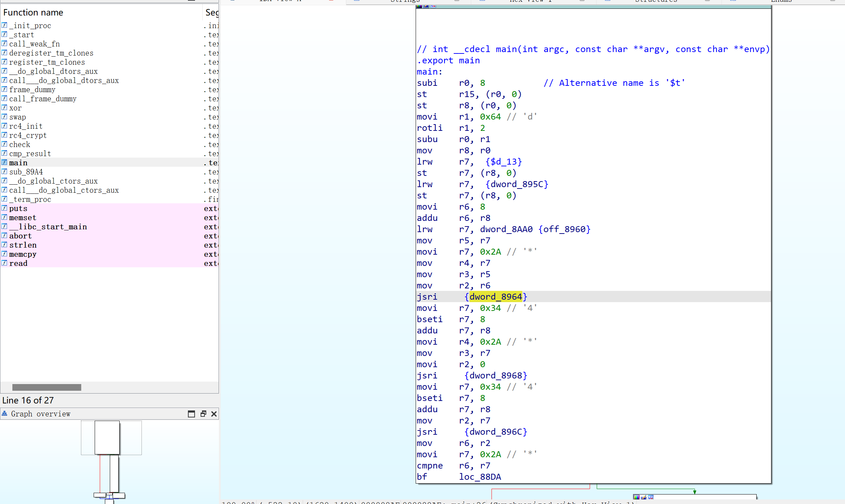Select cmp_result in the functions list
Viewport: 845px width, 504px height.
(30, 154)
